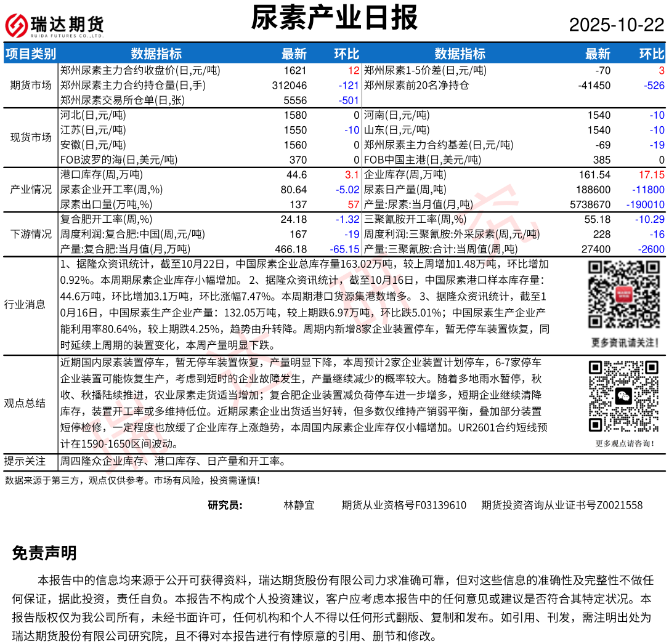Screen dimensions: 669x644
Task: Select the 产业情况 category label
Action: (31, 190)
